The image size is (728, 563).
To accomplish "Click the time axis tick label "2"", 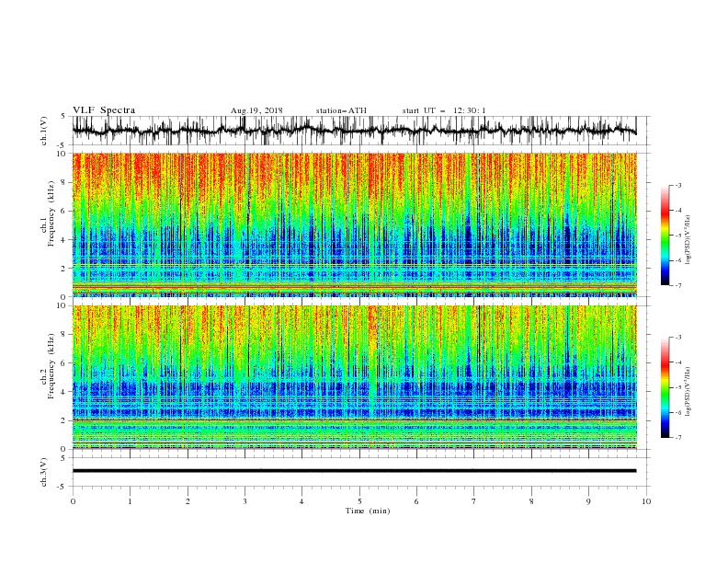I will (x=188, y=501).
